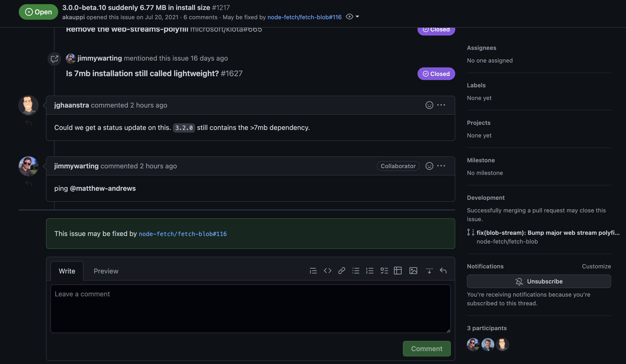React with emoji to jghaanstra's comment

429,105
